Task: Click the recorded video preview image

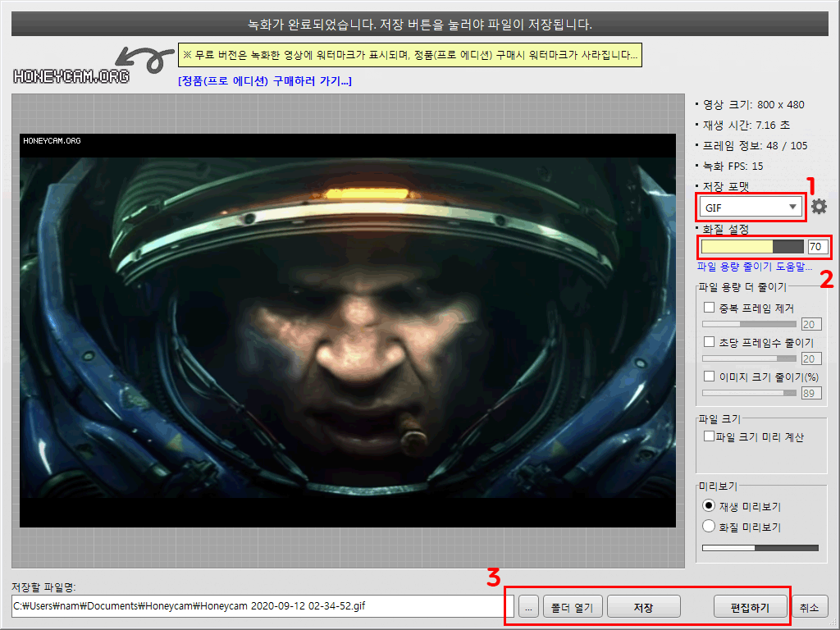Action: [348, 331]
